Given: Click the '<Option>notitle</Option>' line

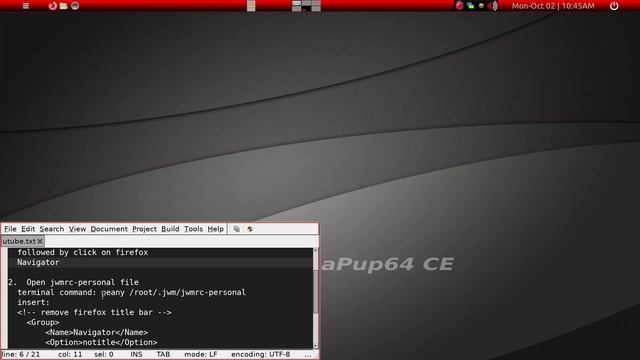Looking at the screenshot, I should [101, 342].
